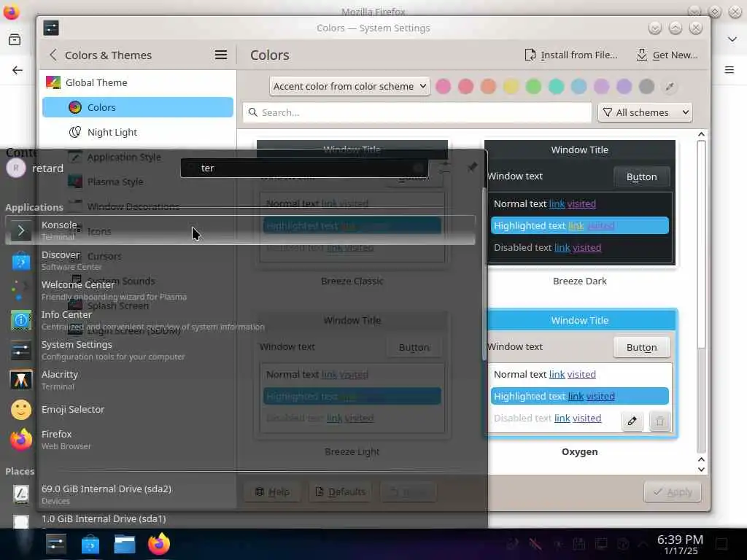
Task: Select Colors in the settings sidebar
Action: click(x=138, y=107)
